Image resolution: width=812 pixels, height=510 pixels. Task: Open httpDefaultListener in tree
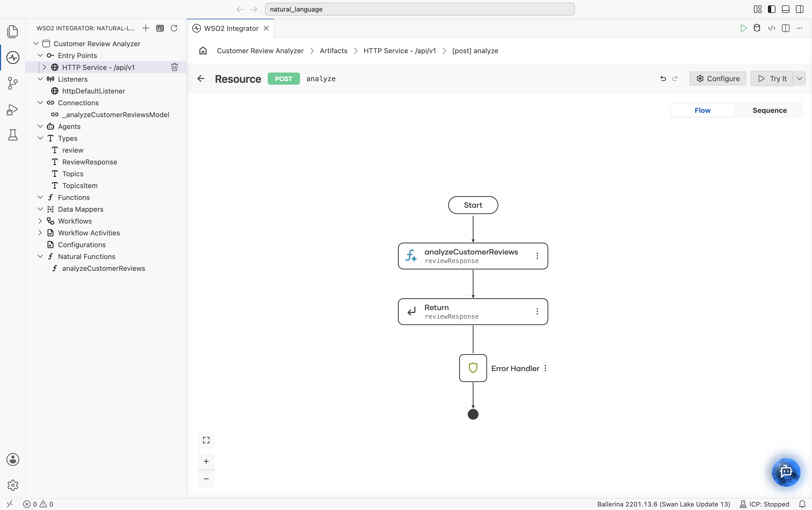click(x=93, y=91)
